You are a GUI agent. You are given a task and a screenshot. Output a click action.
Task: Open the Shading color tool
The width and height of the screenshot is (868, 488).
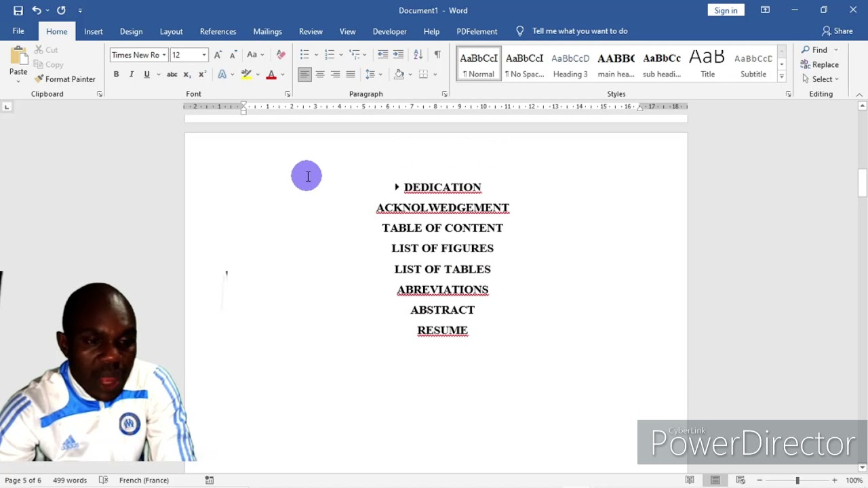tap(399, 75)
